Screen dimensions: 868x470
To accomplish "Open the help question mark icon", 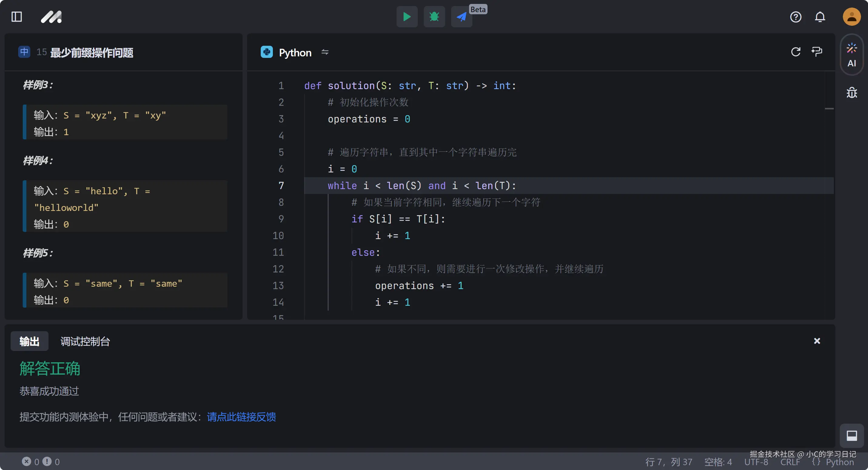I will [796, 17].
